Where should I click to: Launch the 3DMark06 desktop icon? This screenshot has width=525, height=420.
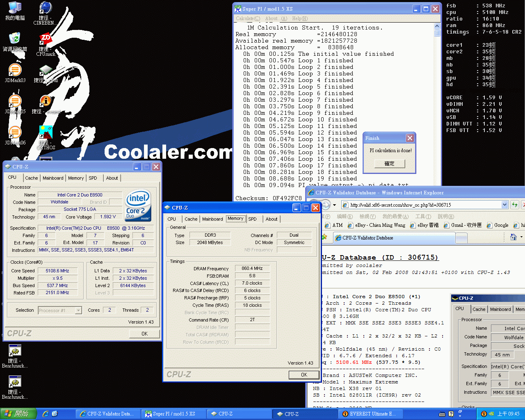15,135
